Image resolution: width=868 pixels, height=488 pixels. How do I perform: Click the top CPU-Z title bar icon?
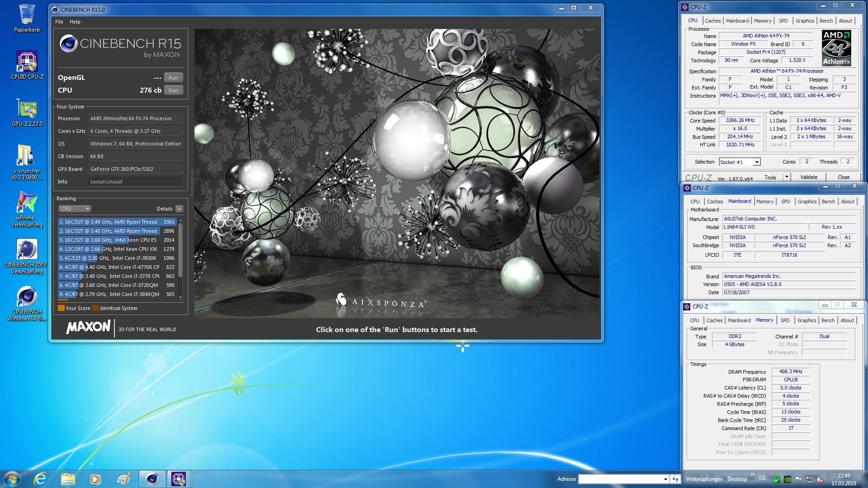(685, 7)
